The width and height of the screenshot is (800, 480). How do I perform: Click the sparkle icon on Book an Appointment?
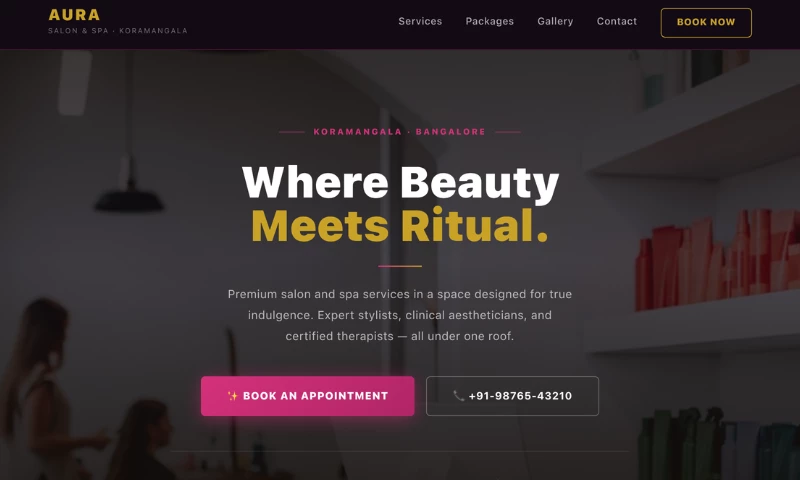[233, 396]
